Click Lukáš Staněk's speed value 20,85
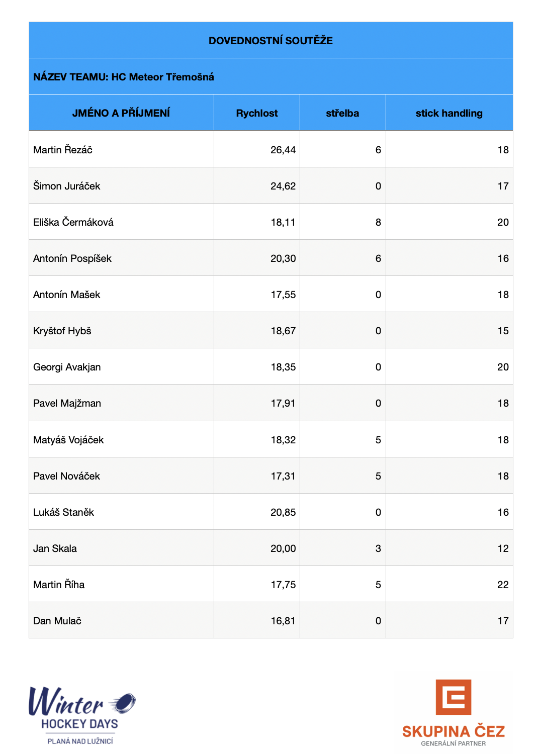Viewport: 538px width, 756px height. click(283, 512)
